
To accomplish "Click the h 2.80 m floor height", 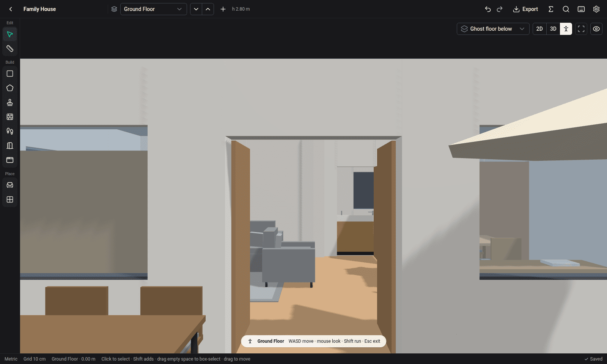I will 241,9.
